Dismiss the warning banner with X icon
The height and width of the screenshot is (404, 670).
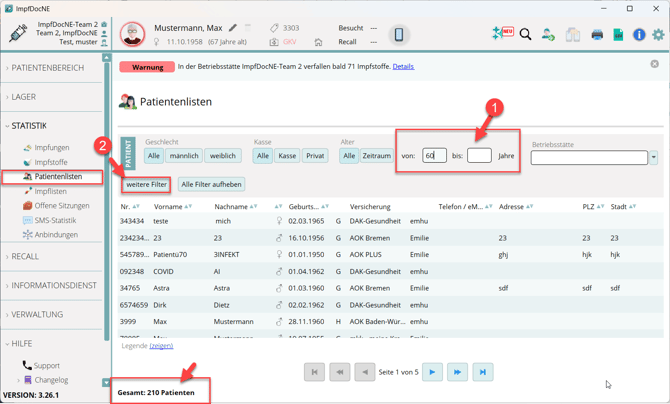coord(654,64)
